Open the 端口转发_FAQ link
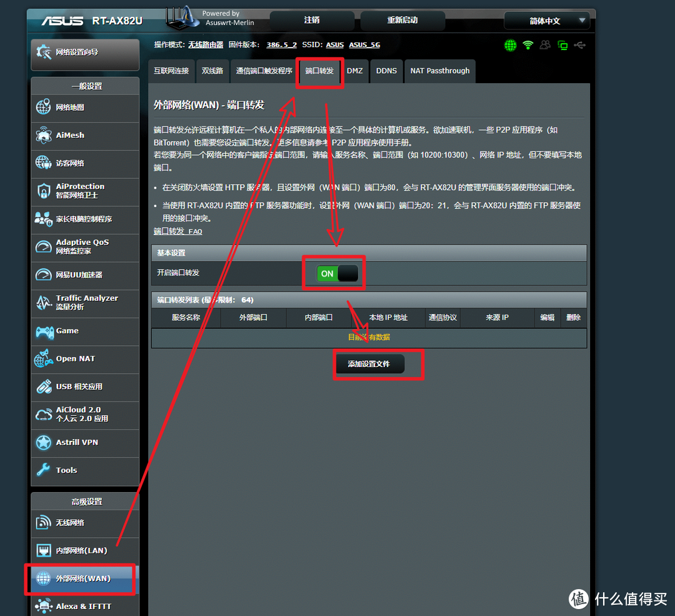Viewport: 675px width, 616px height. pyautogui.click(x=177, y=231)
